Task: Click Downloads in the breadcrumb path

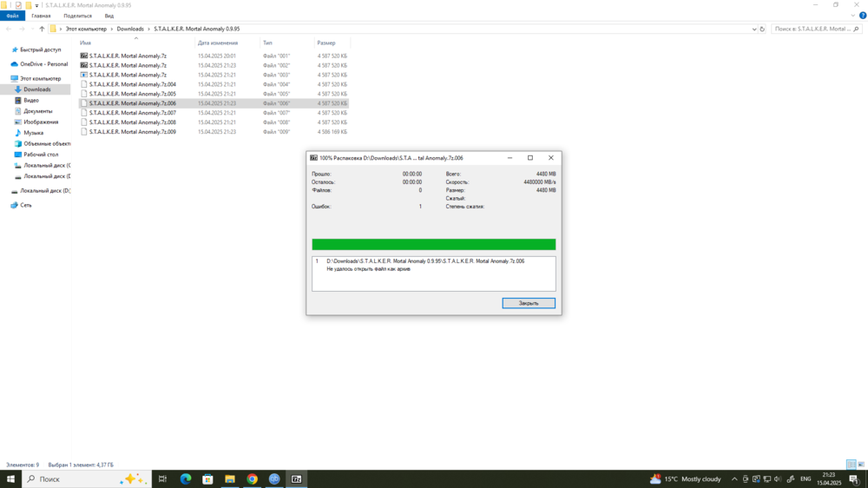Action: point(130,29)
